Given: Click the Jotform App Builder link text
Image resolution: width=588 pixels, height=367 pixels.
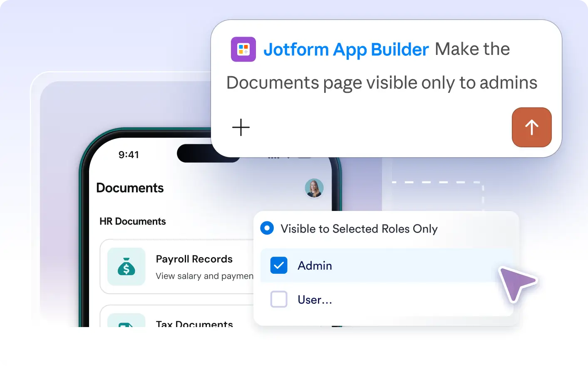Looking at the screenshot, I should pyautogui.click(x=346, y=50).
